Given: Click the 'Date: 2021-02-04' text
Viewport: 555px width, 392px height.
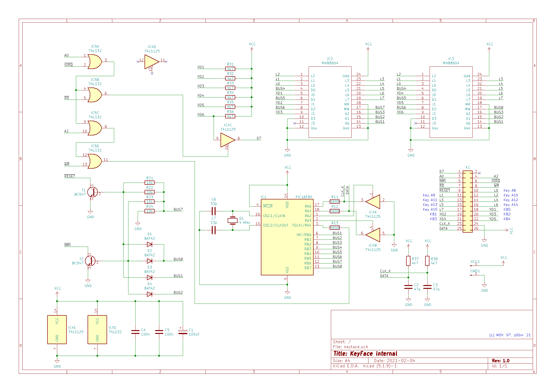Looking at the screenshot, I should pos(395,361).
